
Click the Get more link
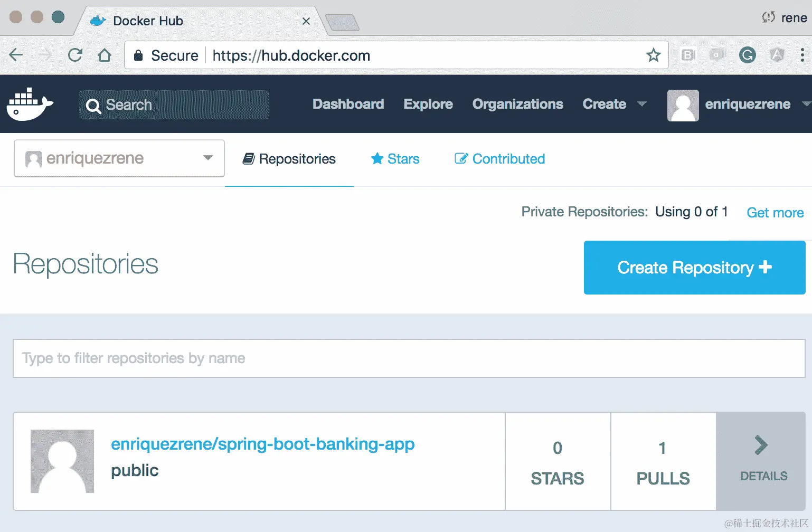tap(775, 213)
